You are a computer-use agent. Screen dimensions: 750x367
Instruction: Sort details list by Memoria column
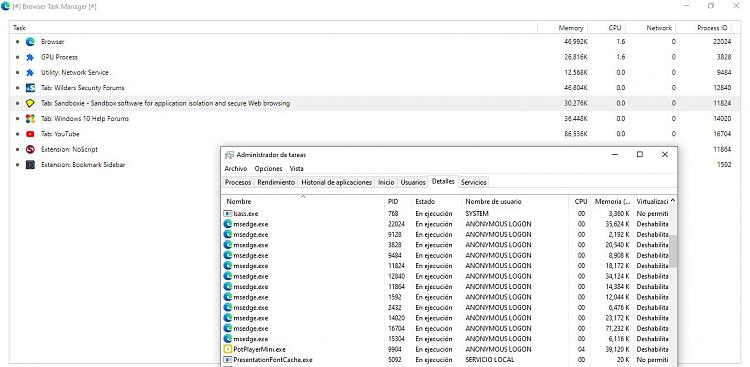coord(612,201)
